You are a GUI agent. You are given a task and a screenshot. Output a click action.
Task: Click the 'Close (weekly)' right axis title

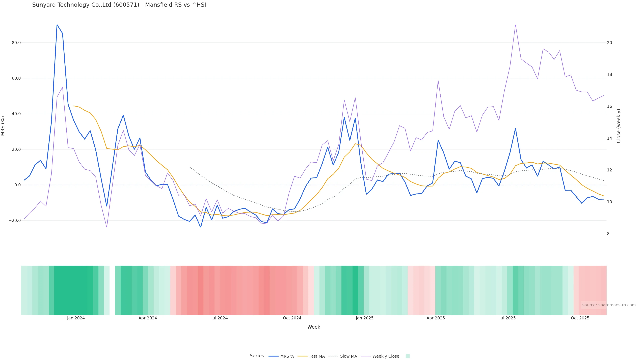[619, 126]
